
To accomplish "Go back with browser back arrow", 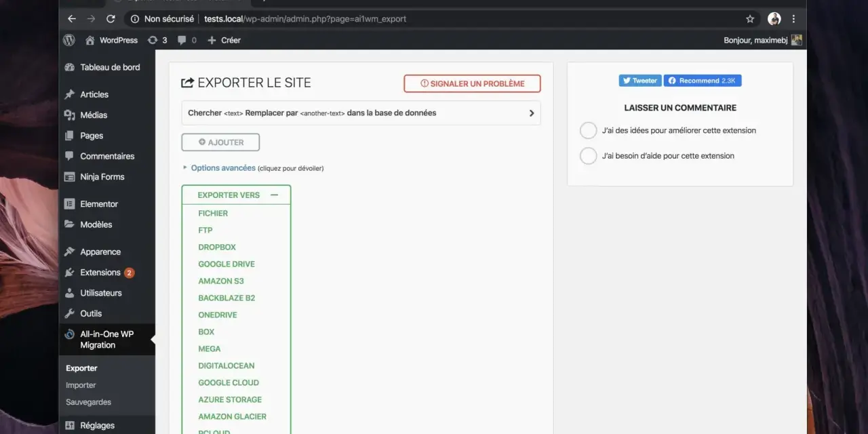I will (x=72, y=19).
